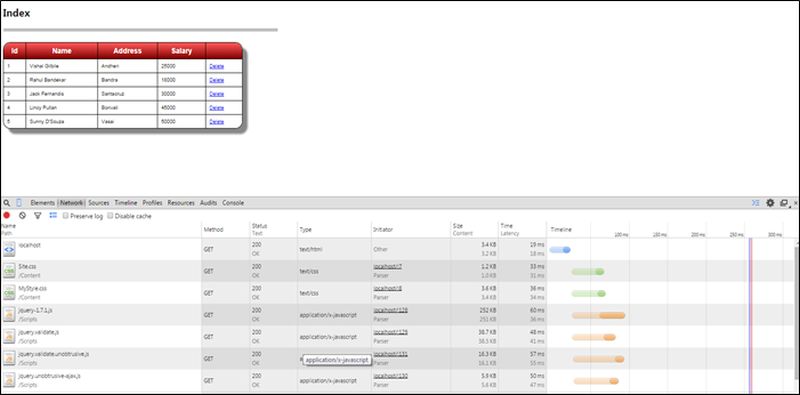Viewport: 800px width, 395px height.
Task: Click the orange timeline bar for jquery-1.7.1.js
Action: (x=598, y=315)
